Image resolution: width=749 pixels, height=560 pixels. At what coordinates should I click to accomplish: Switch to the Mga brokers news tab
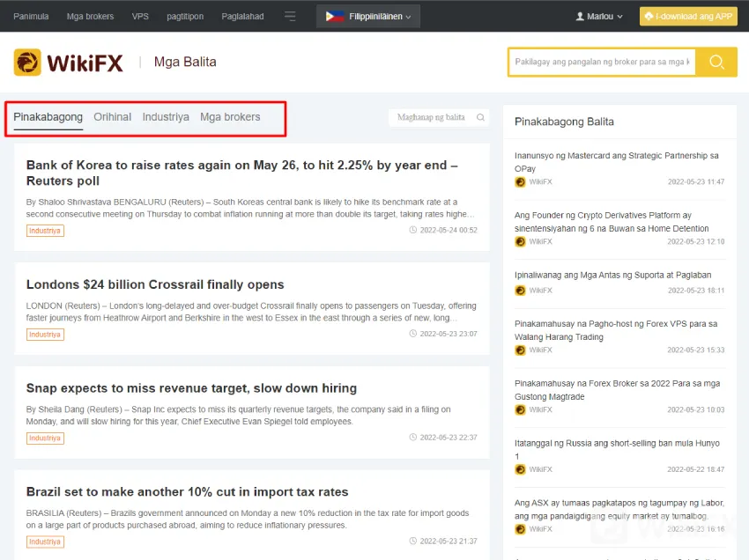pos(230,117)
